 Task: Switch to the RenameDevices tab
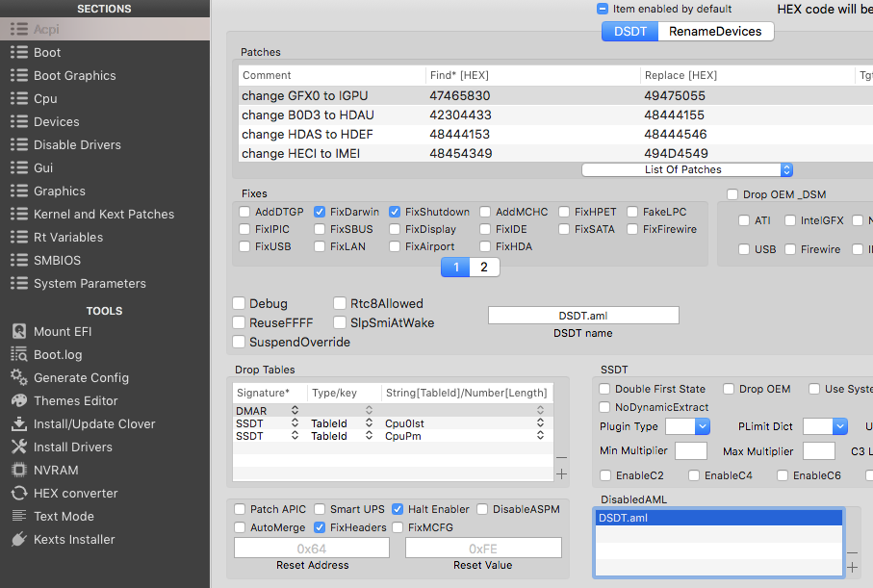click(x=715, y=31)
